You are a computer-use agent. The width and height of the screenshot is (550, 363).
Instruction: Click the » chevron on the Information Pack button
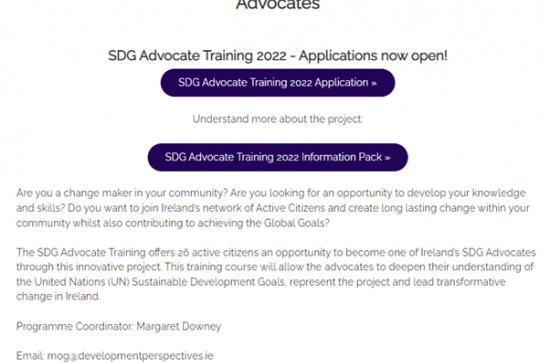[387, 158]
